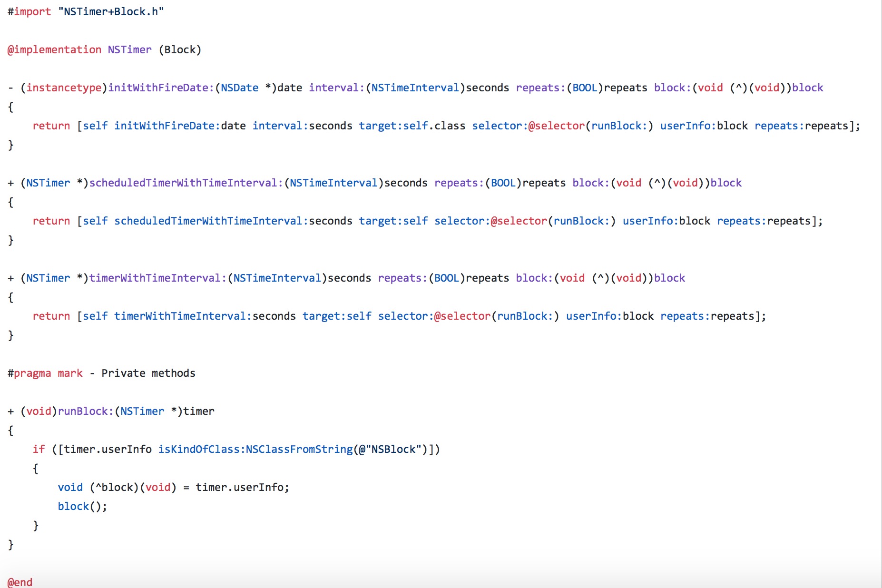This screenshot has height=588, width=882.
Task: Click the #pragma mark keyword
Action: point(45,373)
